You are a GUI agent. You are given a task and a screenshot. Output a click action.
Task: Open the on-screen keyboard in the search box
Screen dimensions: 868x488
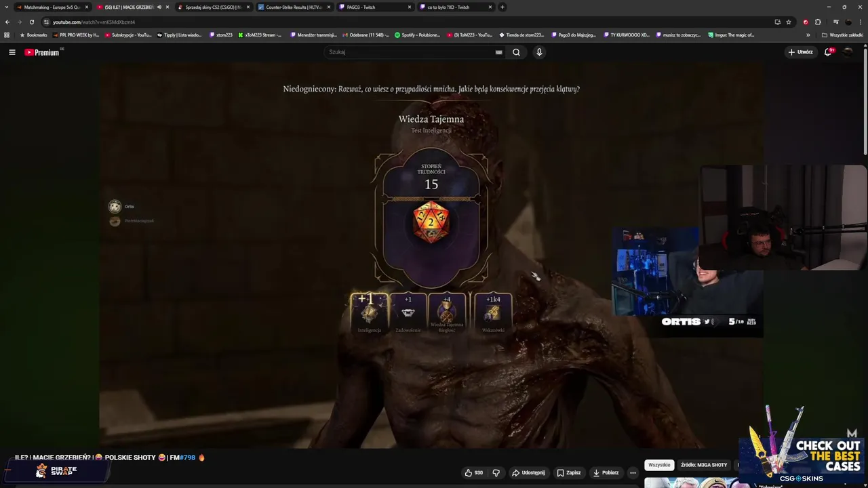coord(499,52)
